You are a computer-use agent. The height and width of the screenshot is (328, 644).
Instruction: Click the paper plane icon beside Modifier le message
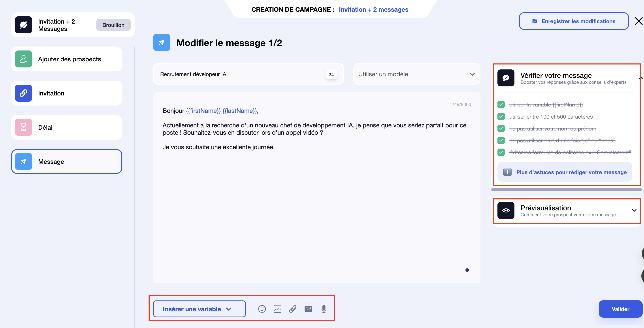click(x=162, y=43)
